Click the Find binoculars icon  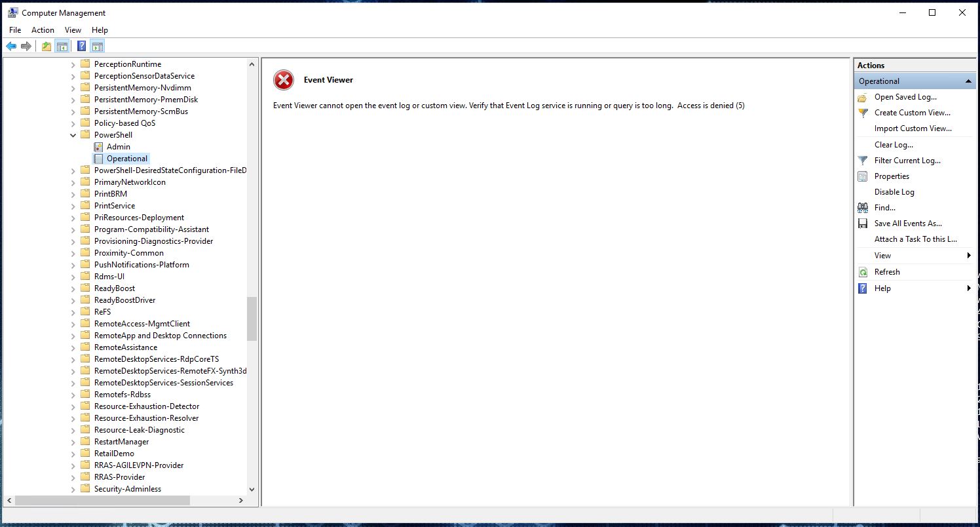click(862, 208)
